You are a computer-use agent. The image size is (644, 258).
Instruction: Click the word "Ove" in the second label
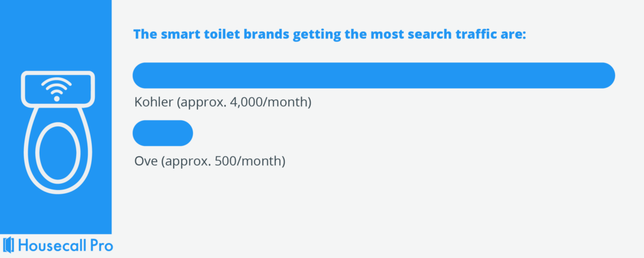[x=146, y=162]
